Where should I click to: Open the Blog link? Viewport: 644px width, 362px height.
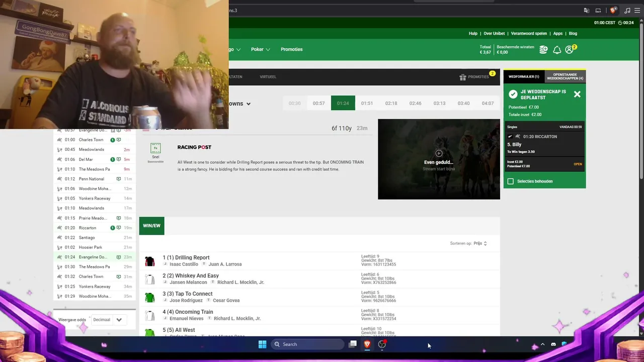point(573,34)
